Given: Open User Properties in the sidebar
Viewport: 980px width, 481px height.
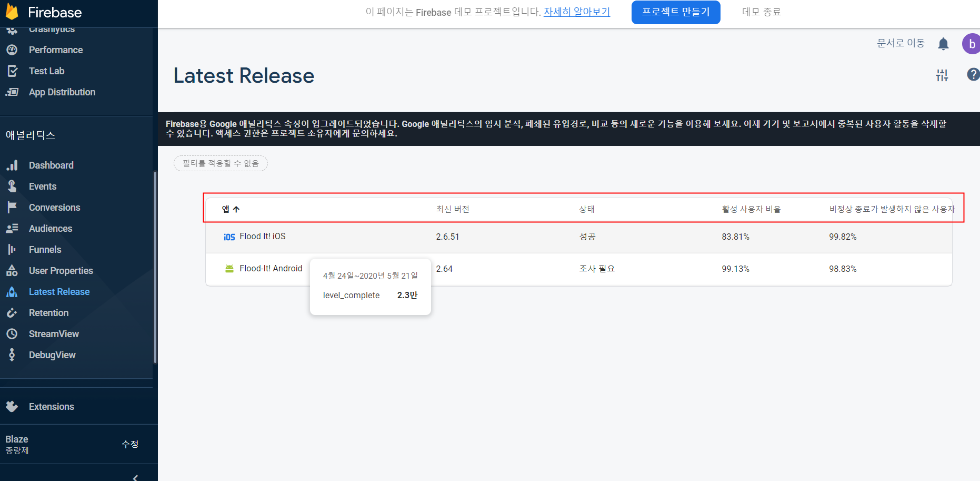Looking at the screenshot, I should [x=61, y=271].
